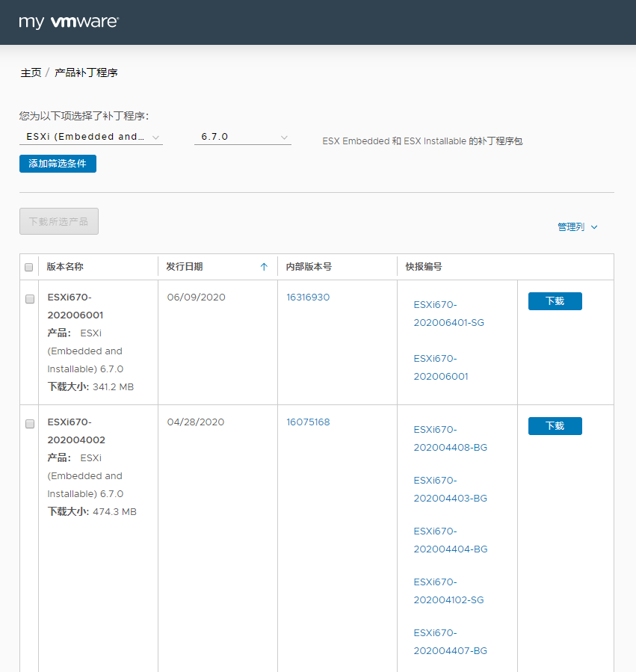Viewport: 636px width, 672px height.
Task: Open bulletin ESXi670-202006401-SG
Action: [x=448, y=314]
